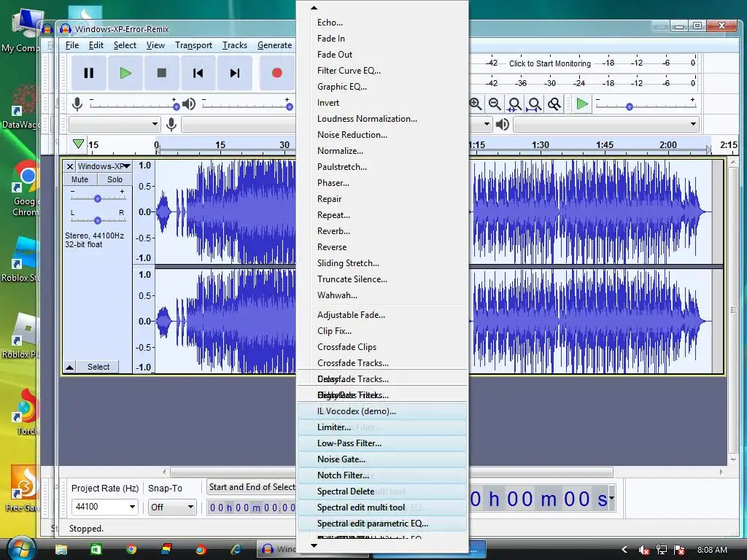The width and height of the screenshot is (747, 560).
Task: Click to Start Monitoring on the record meter
Action: click(550, 63)
